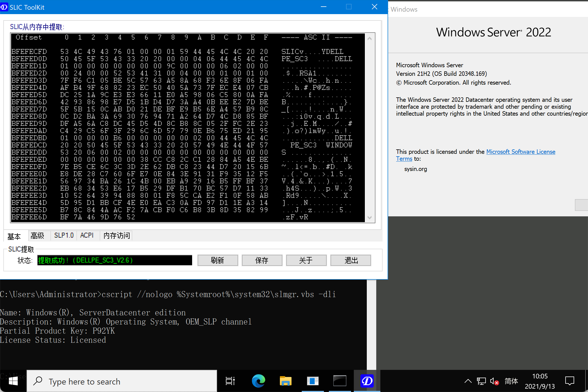Close the SLIC ToolKit window
The width and height of the screenshot is (588, 392).
pos(374,7)
